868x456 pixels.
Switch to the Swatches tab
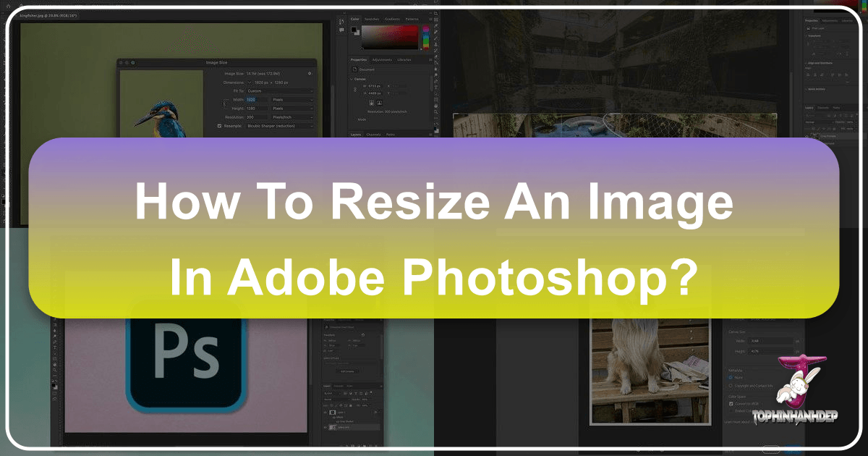click(x=371, y=19)
